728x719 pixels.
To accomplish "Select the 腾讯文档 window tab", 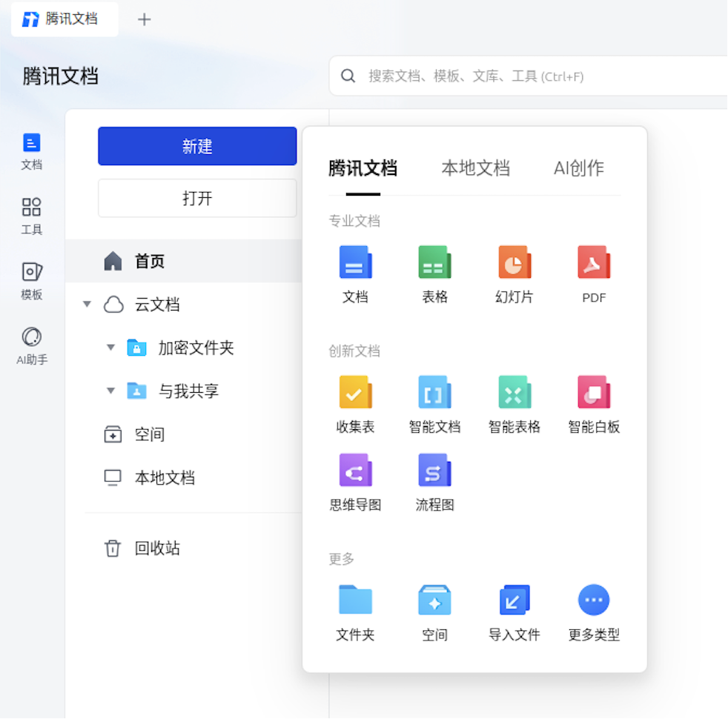I will click(x=64, y=19).
